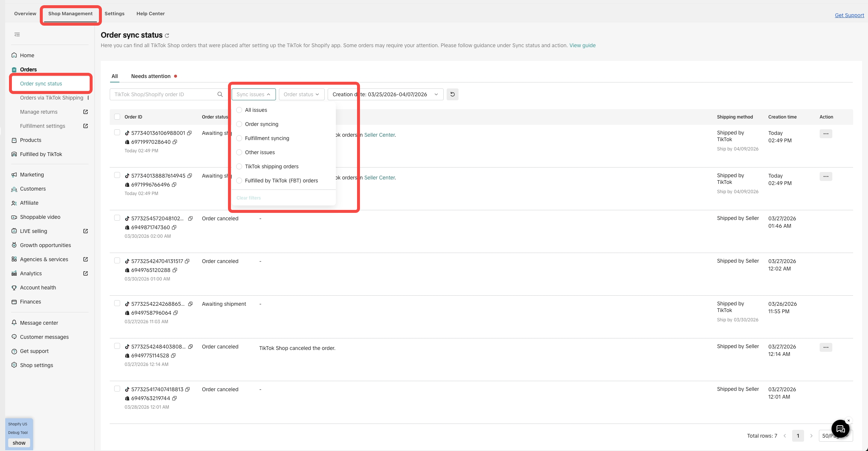Open the Order status dropdown
868x451 pixels.
click(302, 94)
